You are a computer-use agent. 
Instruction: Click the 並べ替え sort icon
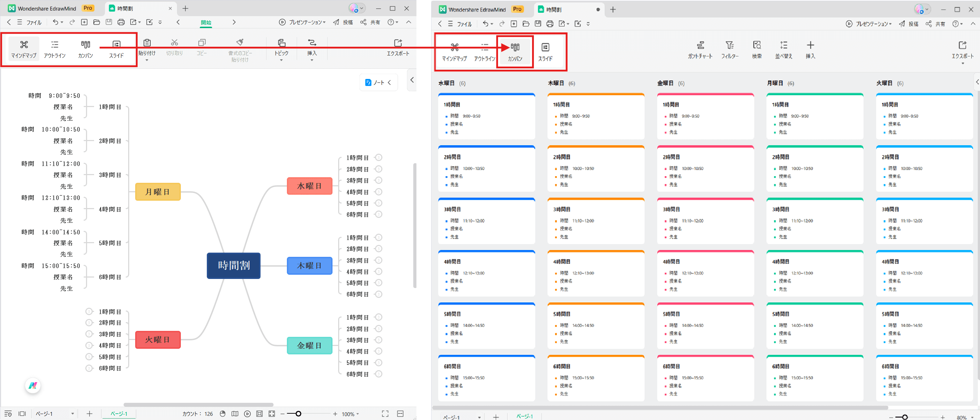point(784,50)
